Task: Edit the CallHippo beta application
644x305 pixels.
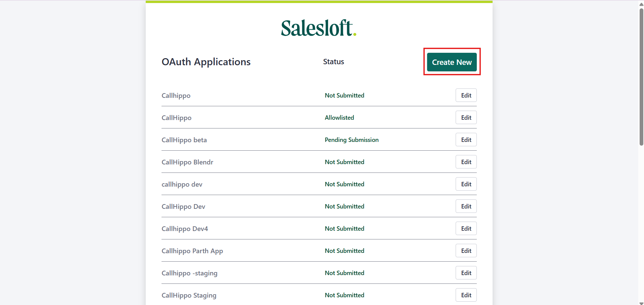Action: (x=466, y=140)
